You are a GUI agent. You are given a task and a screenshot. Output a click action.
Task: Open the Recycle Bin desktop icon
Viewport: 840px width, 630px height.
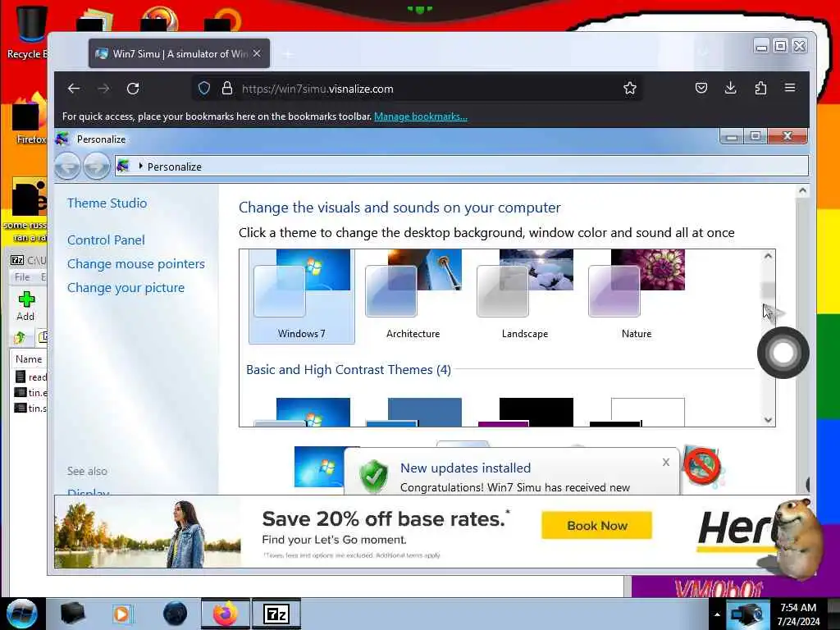click(x=32, y=31)
